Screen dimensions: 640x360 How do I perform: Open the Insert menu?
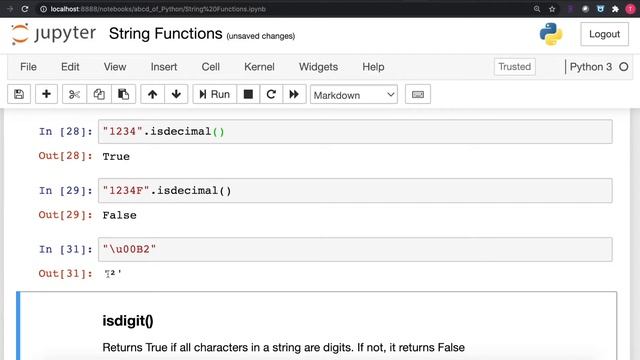pyautogui.click(x=164, y=67)
